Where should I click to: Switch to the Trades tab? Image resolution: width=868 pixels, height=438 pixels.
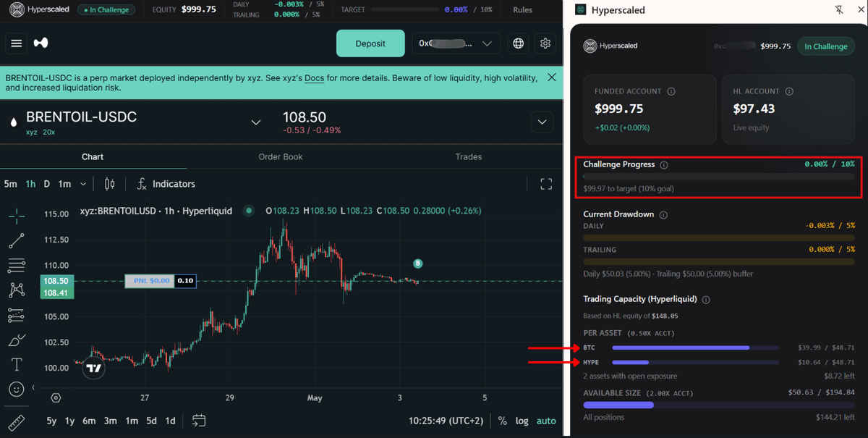pos(469,156)
